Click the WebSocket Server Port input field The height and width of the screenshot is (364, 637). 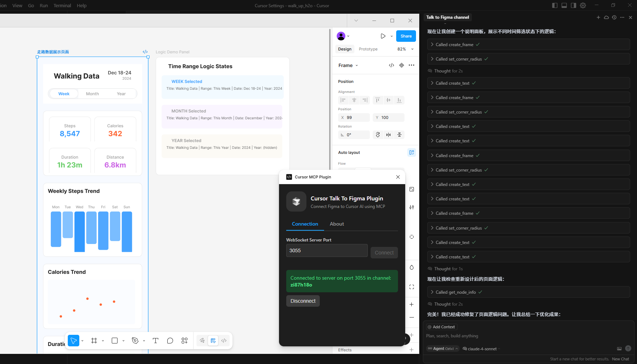(x=327, y=250)
